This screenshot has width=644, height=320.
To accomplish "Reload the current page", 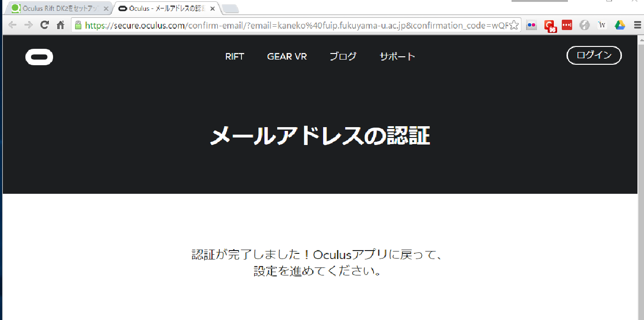I will tap(45, 25).
